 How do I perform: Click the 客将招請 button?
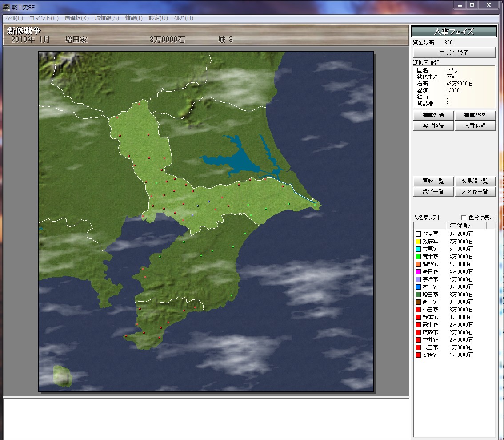coord(433,126)
